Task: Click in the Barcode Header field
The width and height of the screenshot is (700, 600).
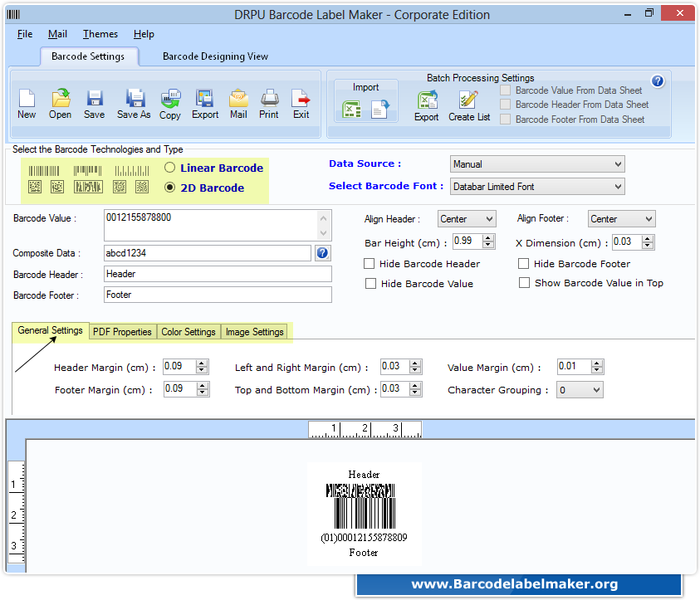Action: click(218, 274)
